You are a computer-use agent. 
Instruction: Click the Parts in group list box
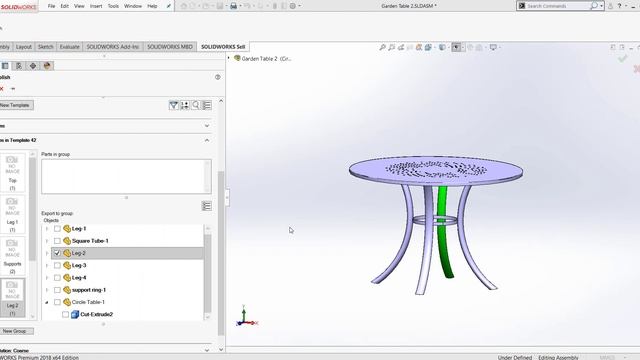126,176
